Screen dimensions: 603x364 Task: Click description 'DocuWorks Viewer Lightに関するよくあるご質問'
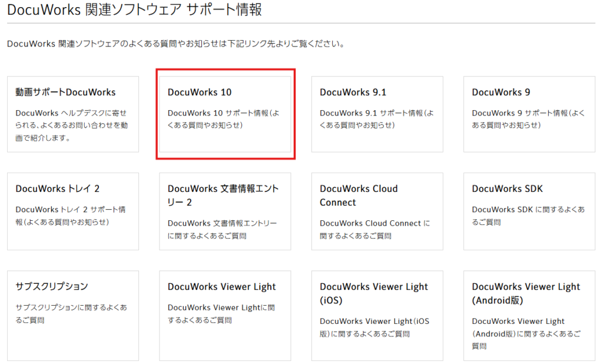pyautogui.click(x=221, y=313)
